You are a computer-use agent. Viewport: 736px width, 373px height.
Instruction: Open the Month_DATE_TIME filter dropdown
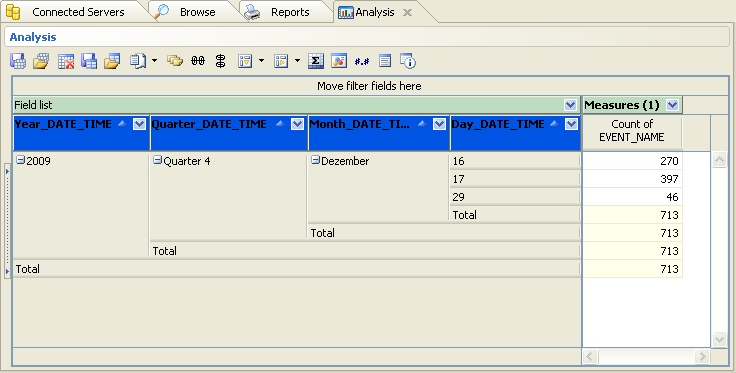tap(439, 124)
